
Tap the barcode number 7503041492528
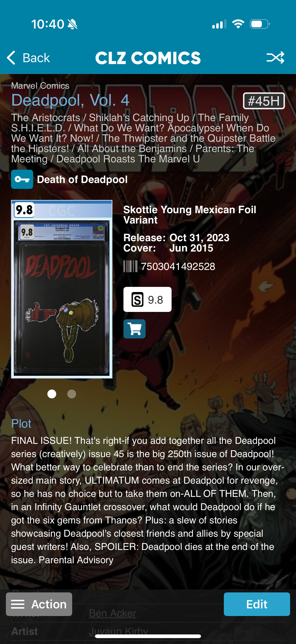(178, 266)
